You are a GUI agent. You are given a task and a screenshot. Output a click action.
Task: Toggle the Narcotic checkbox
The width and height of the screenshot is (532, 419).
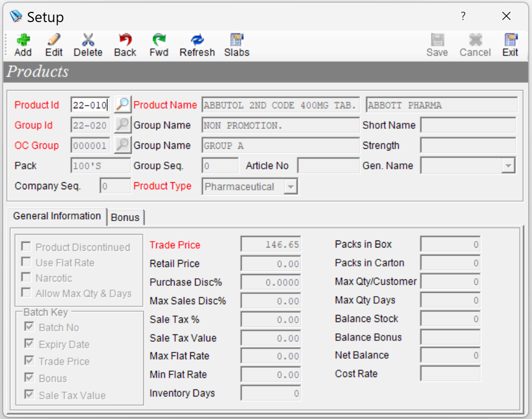click(26, 277)
